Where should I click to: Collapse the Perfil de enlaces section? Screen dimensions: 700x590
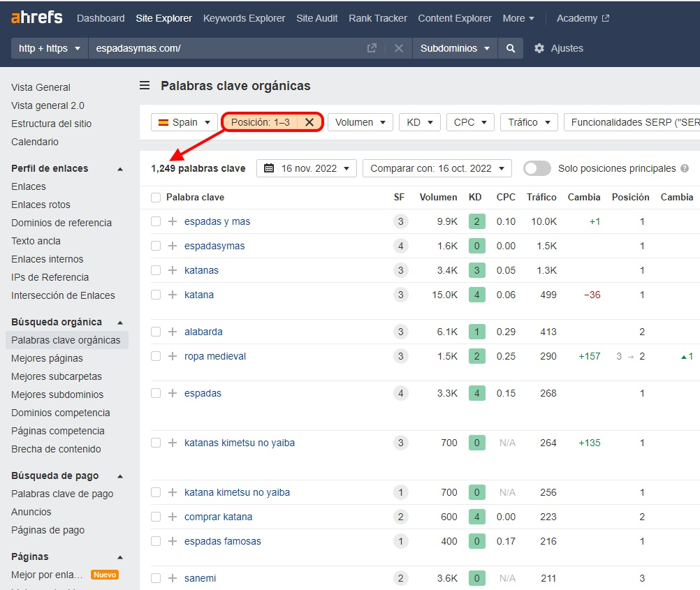tap(120, 169)
